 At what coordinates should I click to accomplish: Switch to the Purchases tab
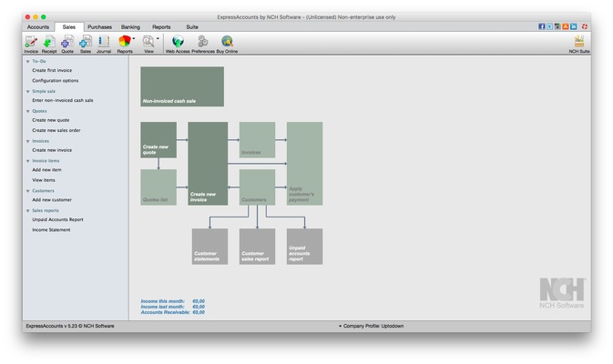click(x=99, y=27)
